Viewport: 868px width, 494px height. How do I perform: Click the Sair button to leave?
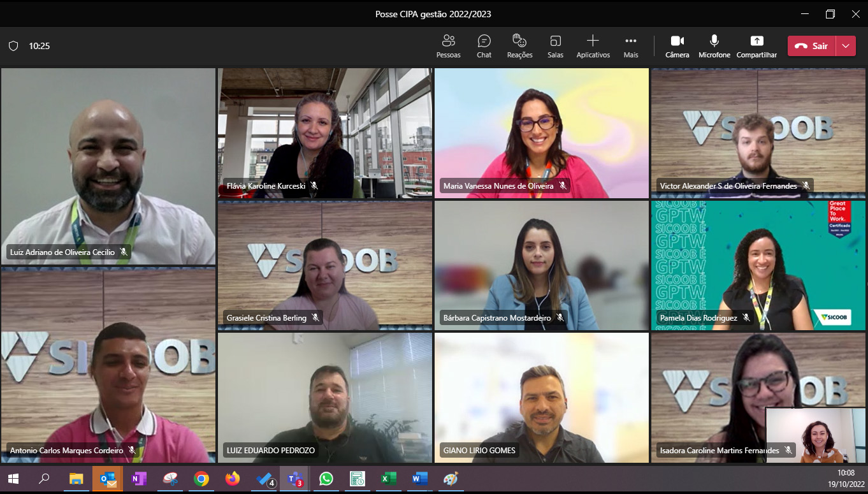pos(811,46)
